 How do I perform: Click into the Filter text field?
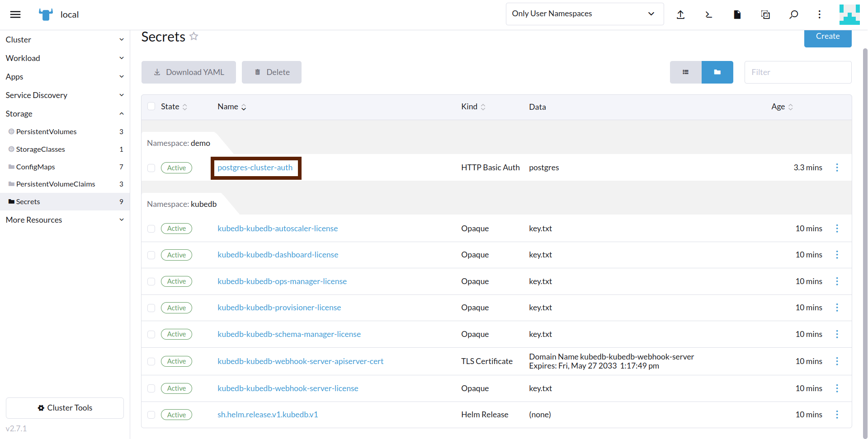click(x=797, y=72)
